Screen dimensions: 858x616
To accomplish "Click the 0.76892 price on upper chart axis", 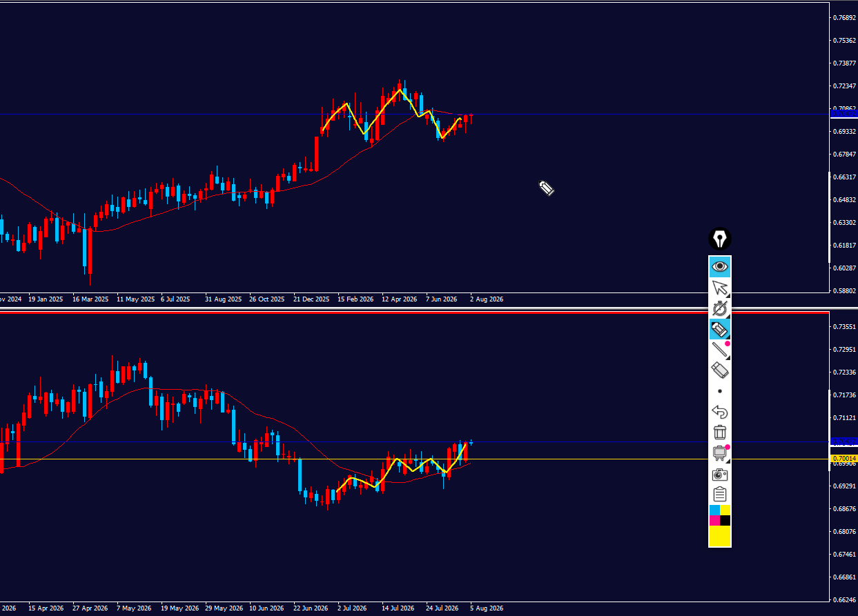I will click(845, 17).
